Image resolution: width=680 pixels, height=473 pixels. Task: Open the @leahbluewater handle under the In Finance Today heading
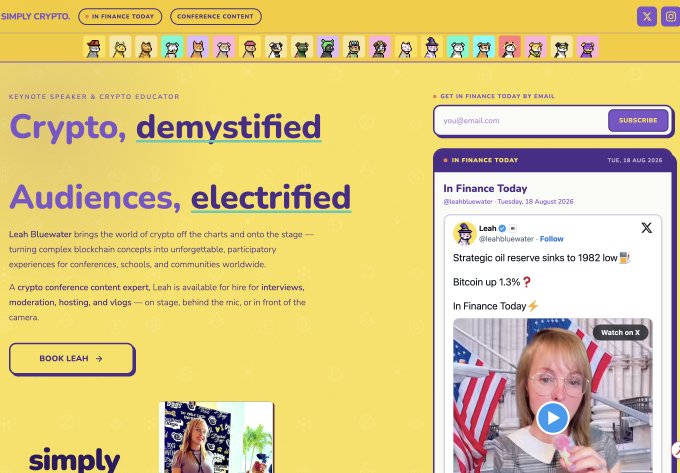[x=468, y=202]
